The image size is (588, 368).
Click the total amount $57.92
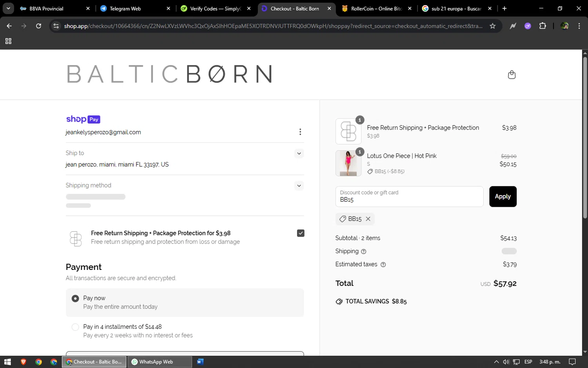(505, 283)
